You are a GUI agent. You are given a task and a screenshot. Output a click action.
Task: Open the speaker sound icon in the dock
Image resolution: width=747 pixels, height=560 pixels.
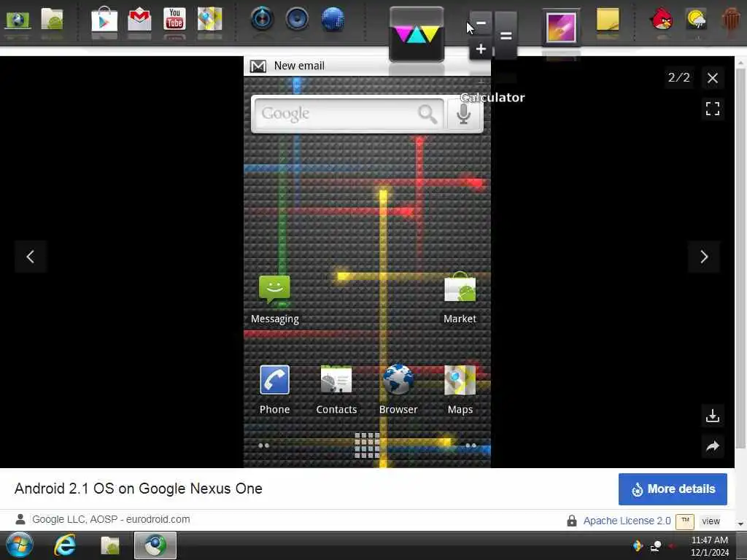[298, 19]
